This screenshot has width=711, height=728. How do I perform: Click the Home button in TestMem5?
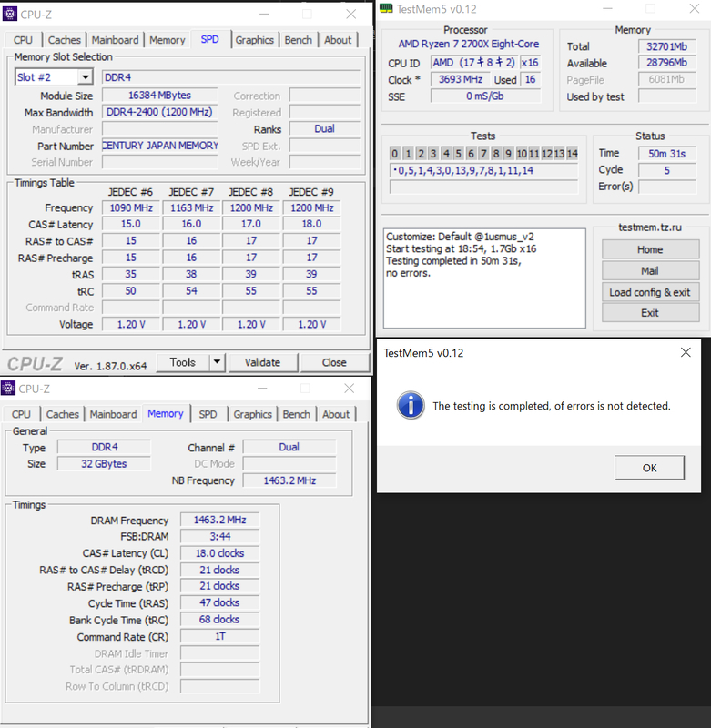(x=650, y=249)
